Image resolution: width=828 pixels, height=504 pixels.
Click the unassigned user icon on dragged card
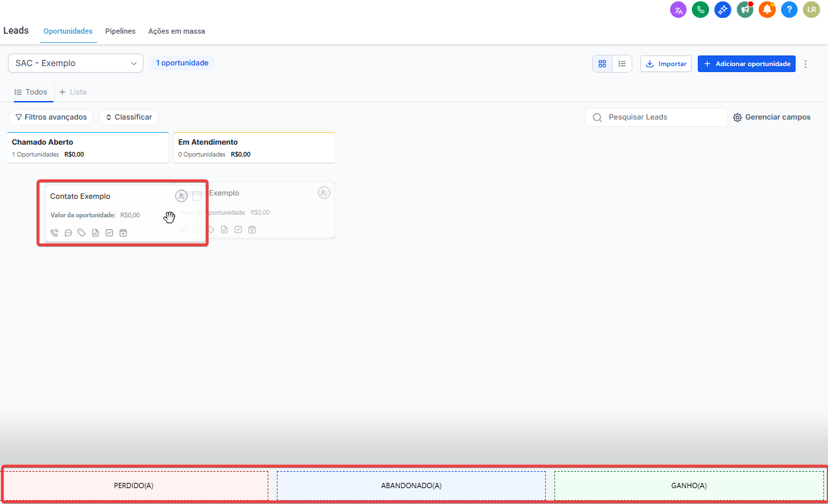pos(181,196)
